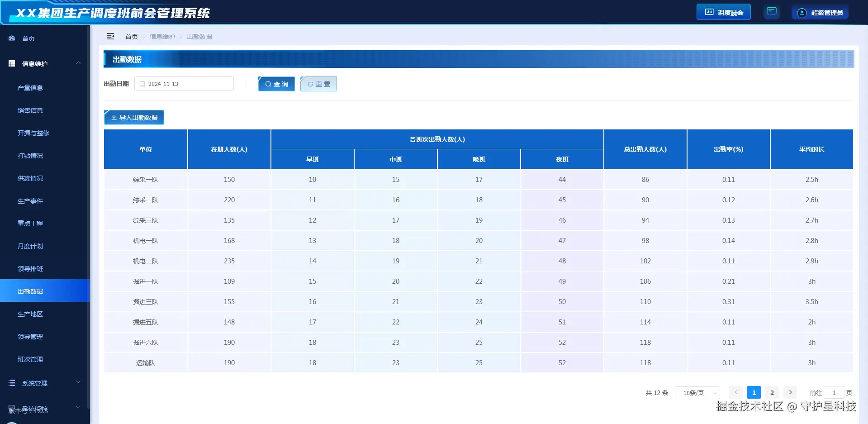Image resolution: width=868 pixels, height=424 pixels.
Task: Open 月度计划 menu item
Action: (x=30, y=246)
